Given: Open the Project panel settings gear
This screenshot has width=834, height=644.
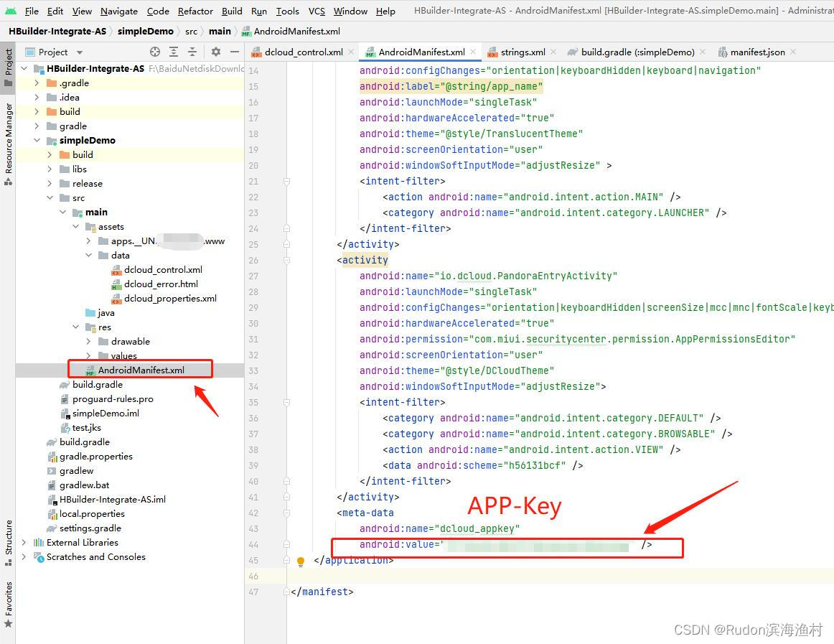Looking at the screenshot, I should tap(216, 52).
